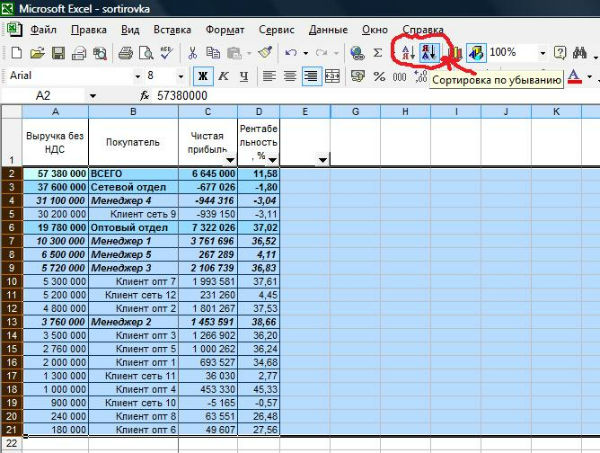The width and height of the screenshot is (600, 453).
Task: Click the Save floppy disk icon
Action: (x=59, y=52)
